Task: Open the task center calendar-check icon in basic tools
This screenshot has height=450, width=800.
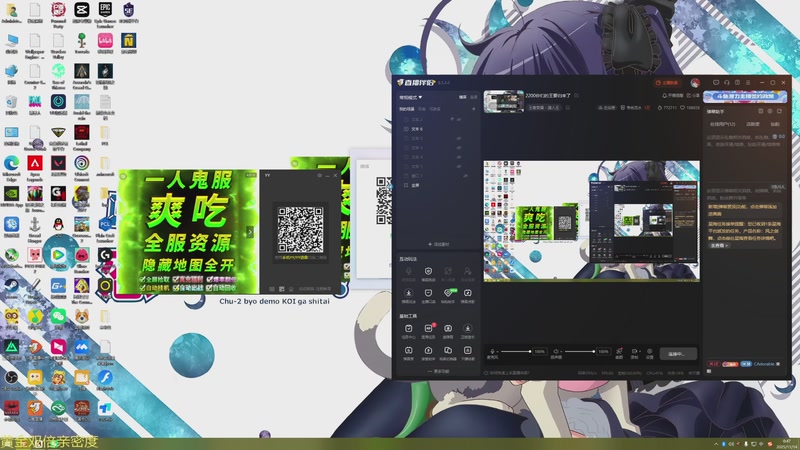Action: [x=409, y=329]
